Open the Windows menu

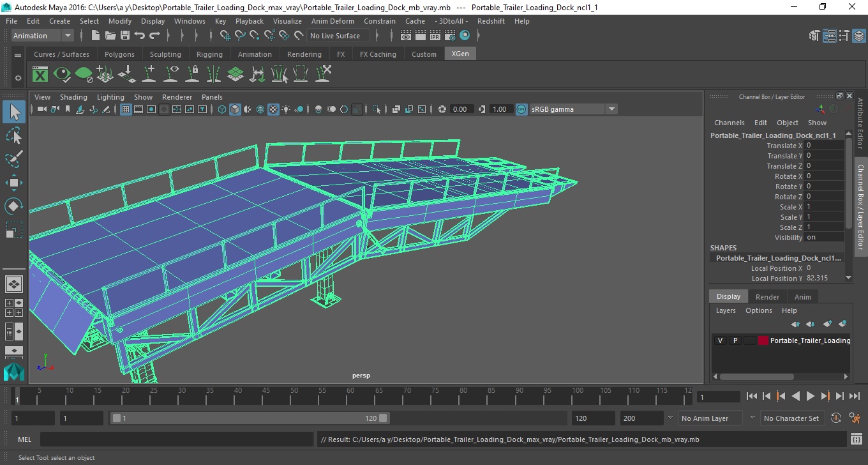[190, 21]
